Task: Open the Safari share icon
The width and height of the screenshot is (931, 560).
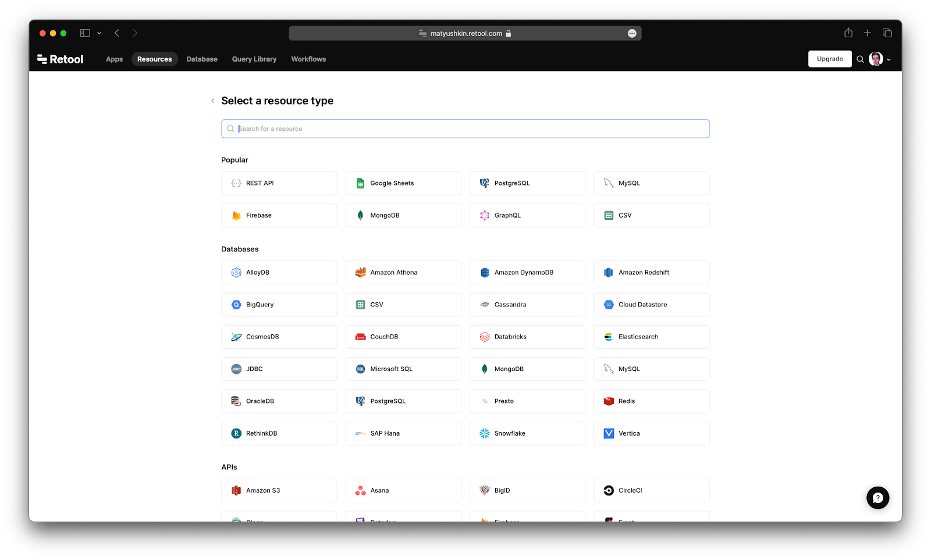Action: click(848, 33)
